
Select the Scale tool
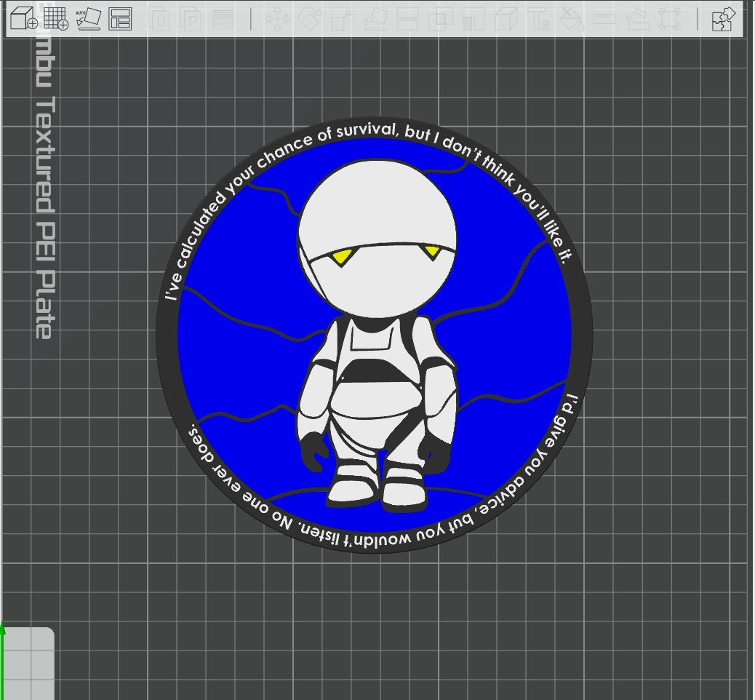pyautogui.click(x=343, y=19)
